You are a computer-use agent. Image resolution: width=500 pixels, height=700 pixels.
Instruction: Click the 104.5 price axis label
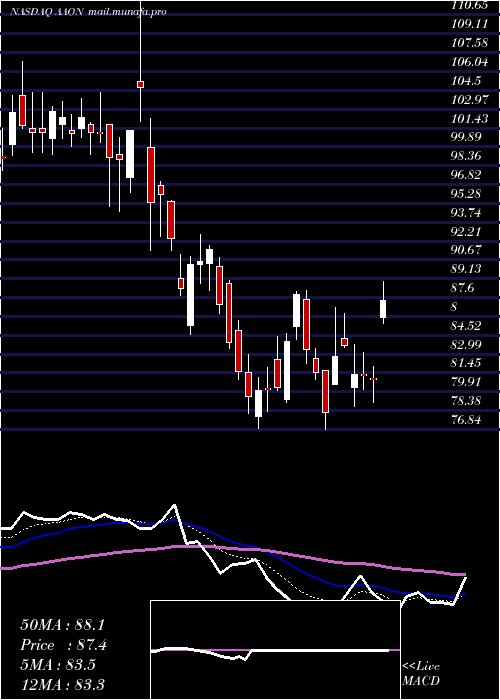coord(467,81)
